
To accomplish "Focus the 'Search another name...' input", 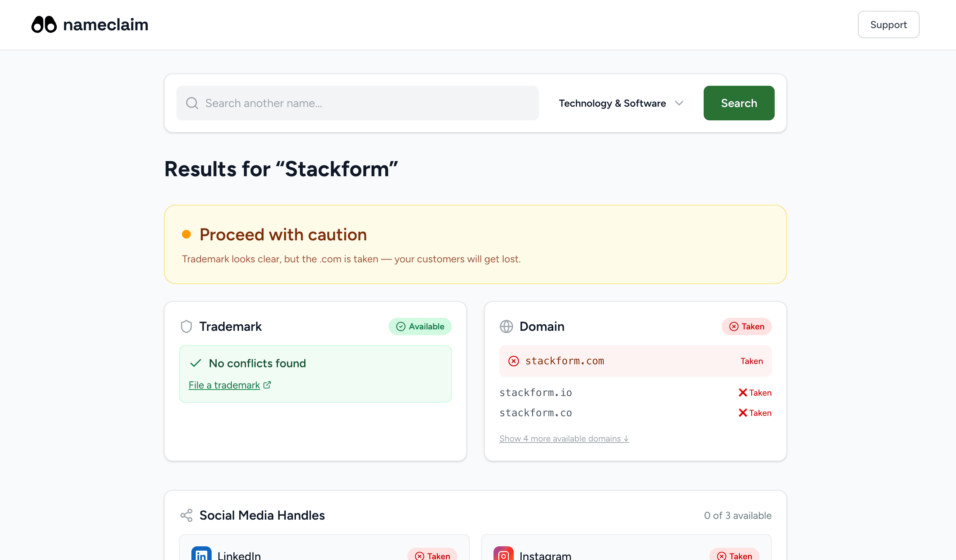I will point(357,103).
